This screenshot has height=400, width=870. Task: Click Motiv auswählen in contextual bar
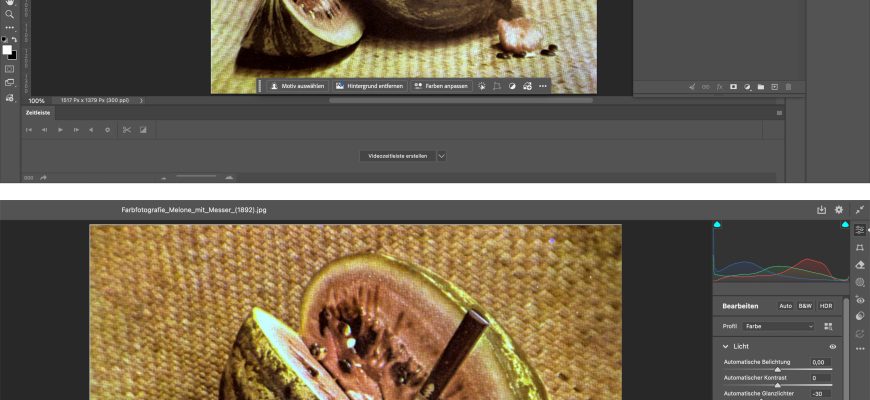(x=297, y=87)
